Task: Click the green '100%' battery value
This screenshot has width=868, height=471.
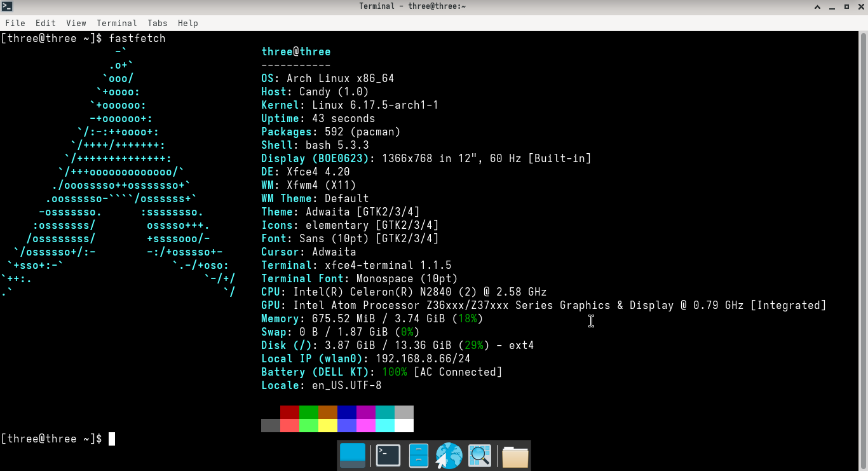Action: point(395,372)
